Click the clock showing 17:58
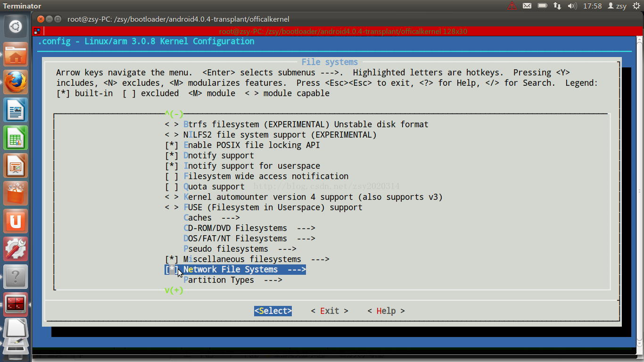The height and width of the screenshot is (362, 644). point(593,6)
